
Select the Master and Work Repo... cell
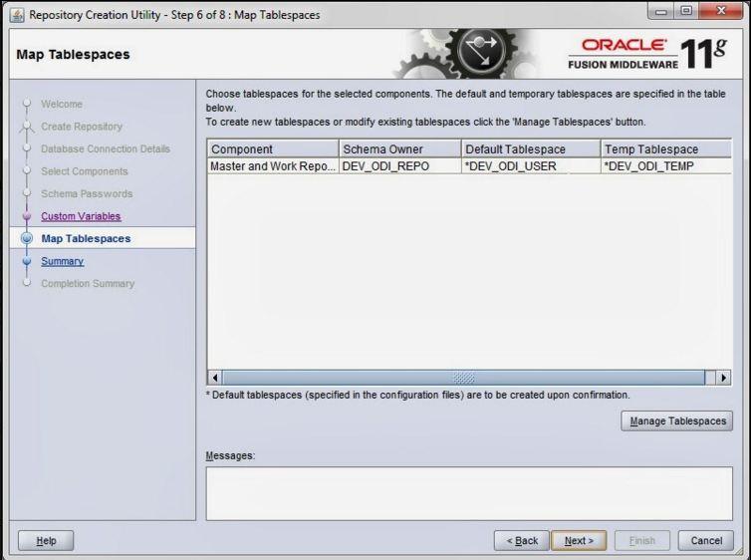[x=273, y=166]
